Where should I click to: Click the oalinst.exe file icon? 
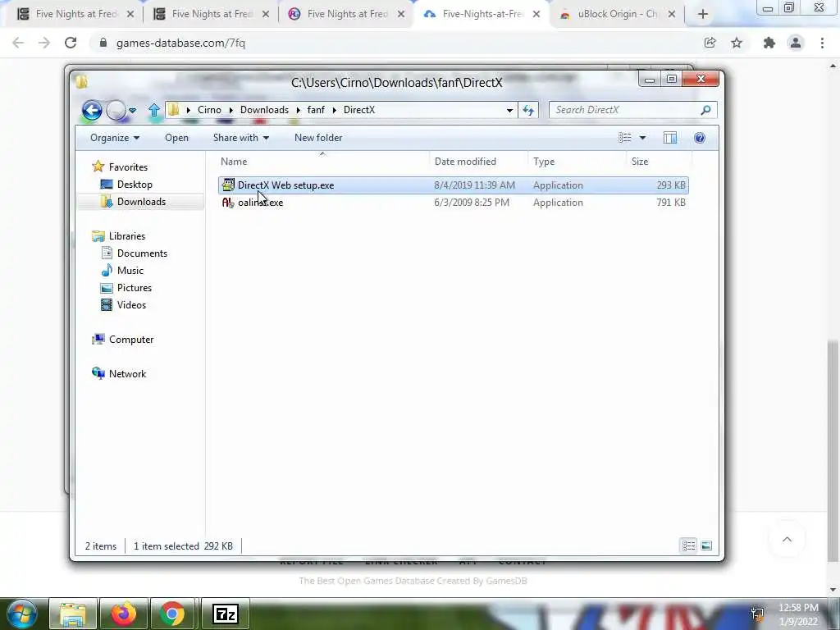click(x=228, y=203)
